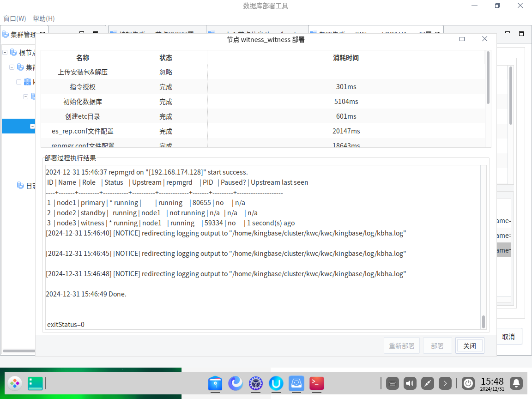This screenshot has width=532, height=399.
Task: Open the red terminal icon in taskbar
Action: tap(316, 383)
